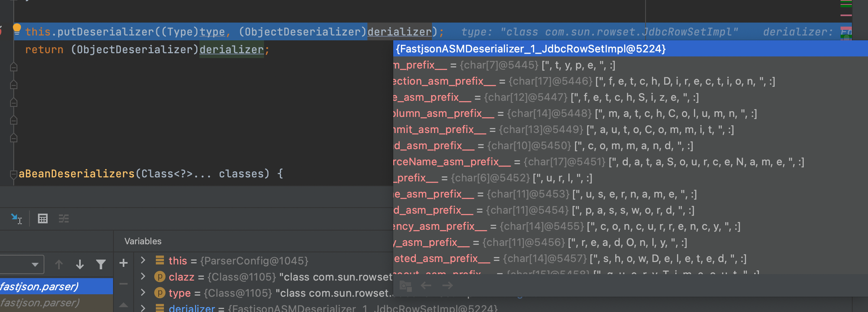
Task: Click the inline 'derializer:' debug hint
Action: coord(798,32)
